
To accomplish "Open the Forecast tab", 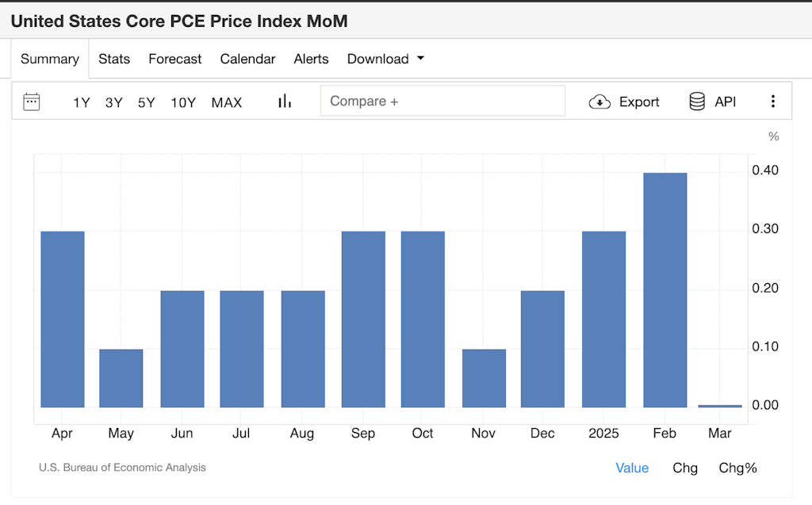I will click(175, 59).
